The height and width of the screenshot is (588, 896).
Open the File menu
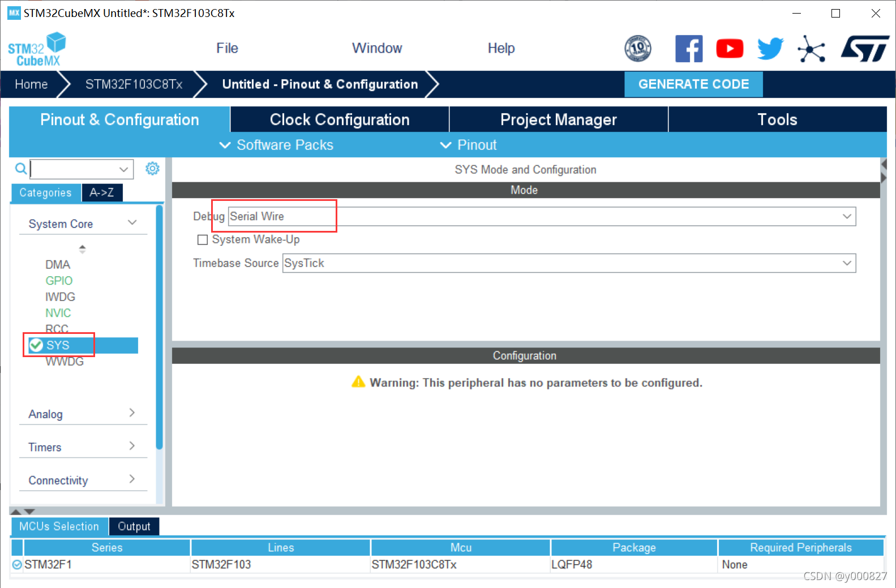(x=227, y=48)
